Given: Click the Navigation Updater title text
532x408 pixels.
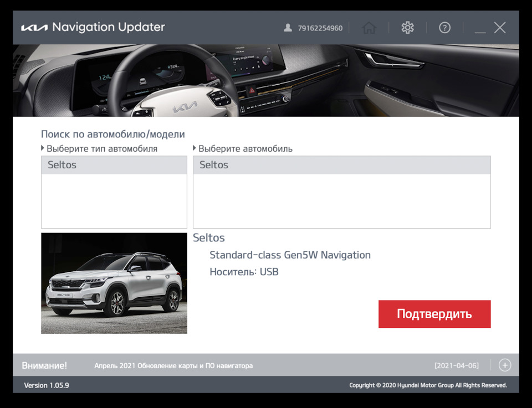Looking at the screenshot, I should pyautogui.click(x=109, y=27).
